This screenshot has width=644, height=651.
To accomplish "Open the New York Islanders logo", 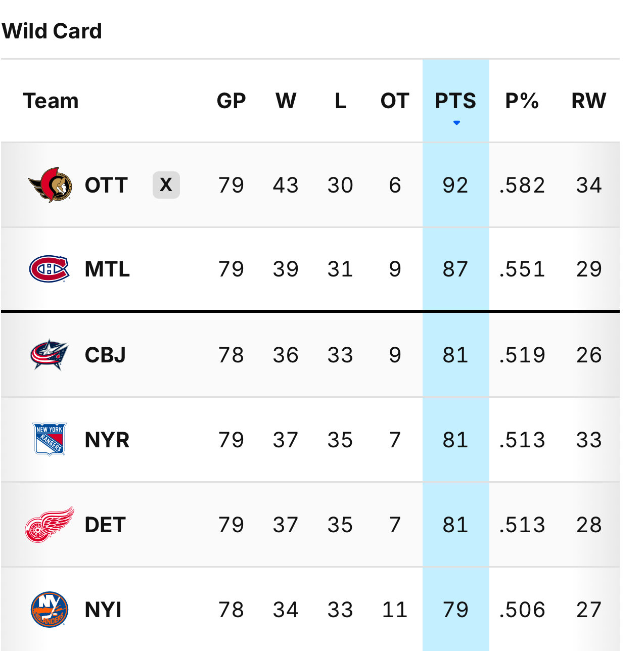I will pos(49,610).
